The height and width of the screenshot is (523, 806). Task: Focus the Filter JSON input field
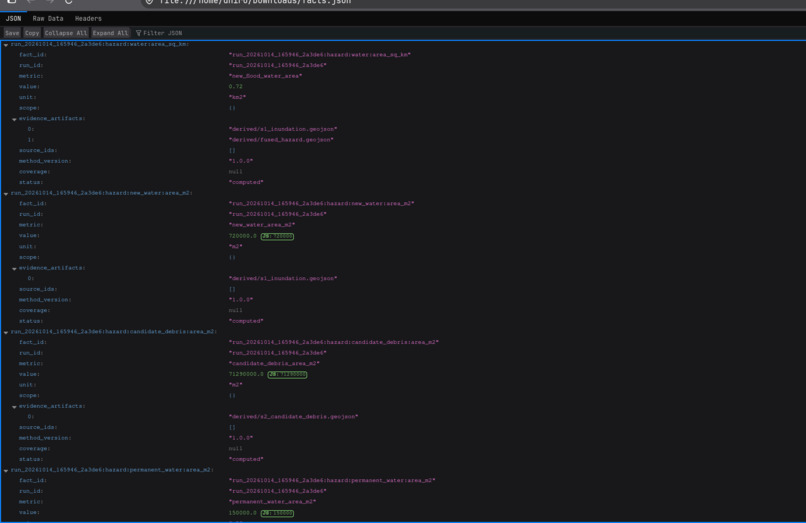162,33
